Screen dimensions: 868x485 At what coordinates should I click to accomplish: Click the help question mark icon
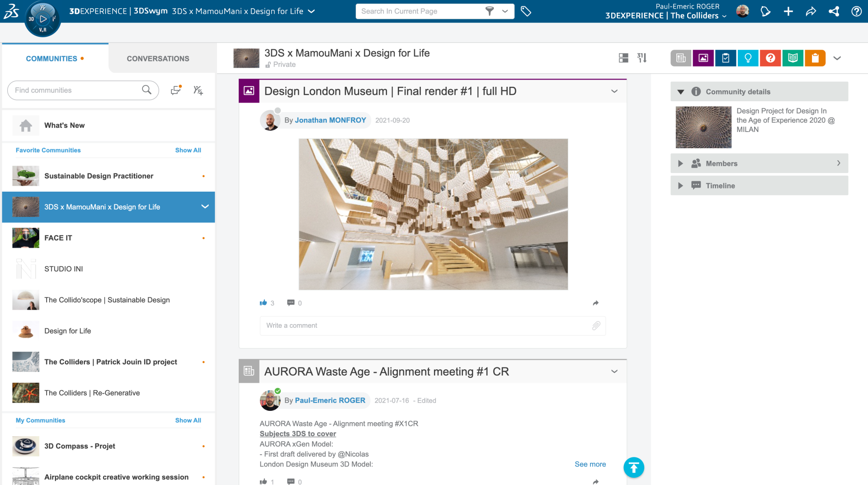856,11
